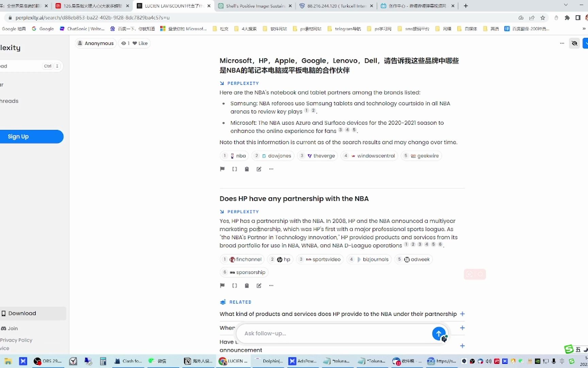Switch to the tab starting with 126
The height and width of the screenshot is (368, 588).
pyautogui.click(x=93, y=6)
